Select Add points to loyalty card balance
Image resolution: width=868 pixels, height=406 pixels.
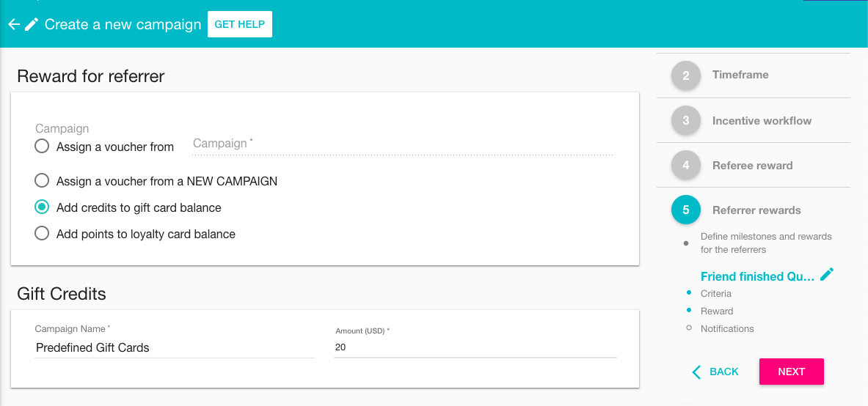pos(42,234)
